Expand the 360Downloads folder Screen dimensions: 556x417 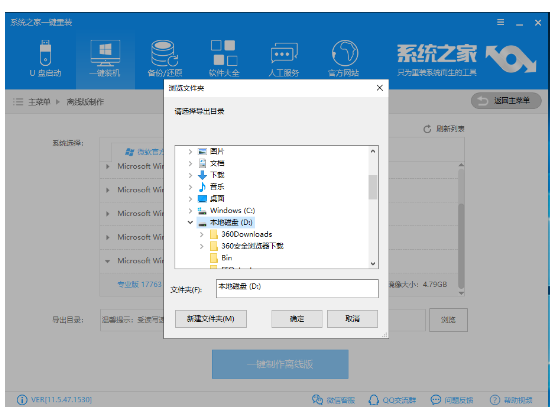(201, 234)
